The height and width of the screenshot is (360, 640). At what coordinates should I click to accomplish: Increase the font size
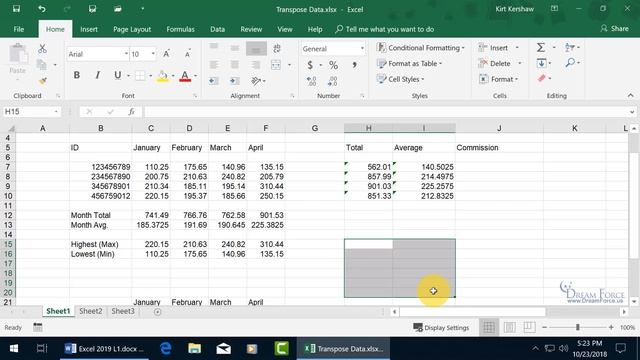167,54
